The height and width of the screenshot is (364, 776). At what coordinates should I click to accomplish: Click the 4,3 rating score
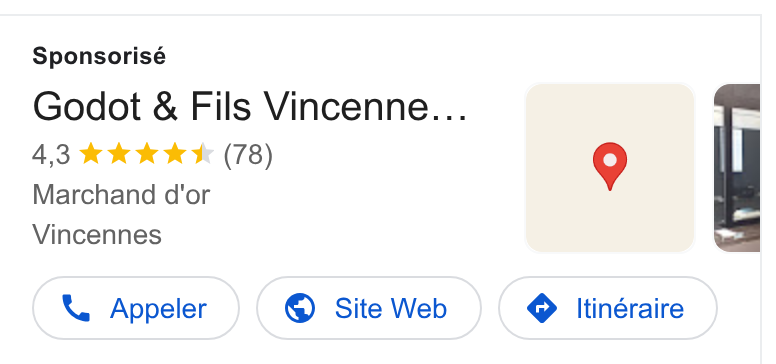point(51,155)
